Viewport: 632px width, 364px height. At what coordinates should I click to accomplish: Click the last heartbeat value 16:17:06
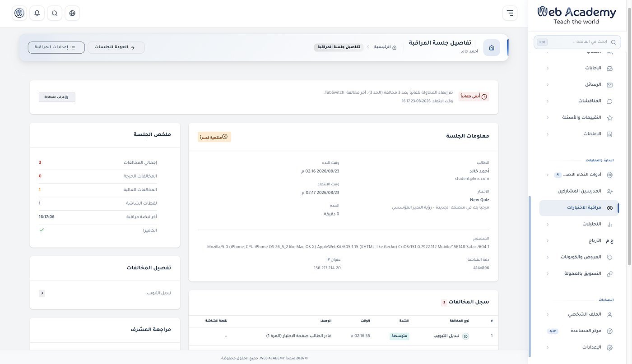(x=46, y=217)
